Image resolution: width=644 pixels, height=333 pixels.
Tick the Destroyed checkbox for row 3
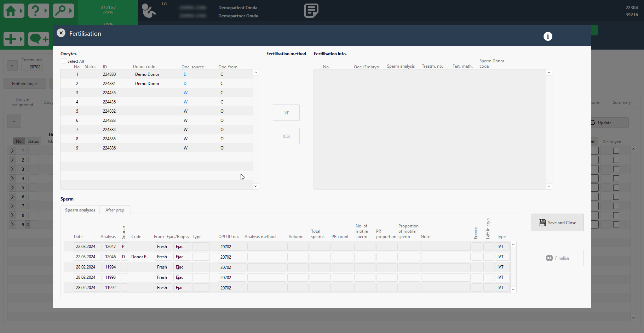point(616,169)
